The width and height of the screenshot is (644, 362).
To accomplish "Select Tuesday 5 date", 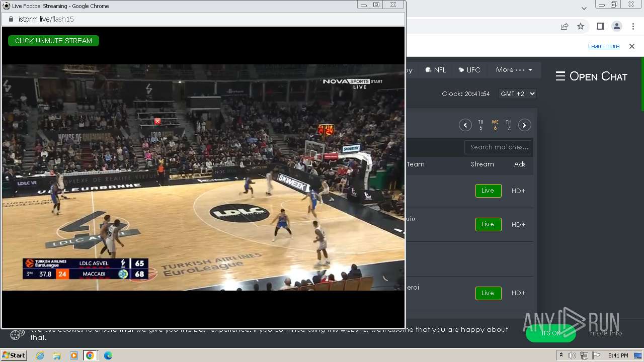I will pyautogui.click(x=480, y=125).
